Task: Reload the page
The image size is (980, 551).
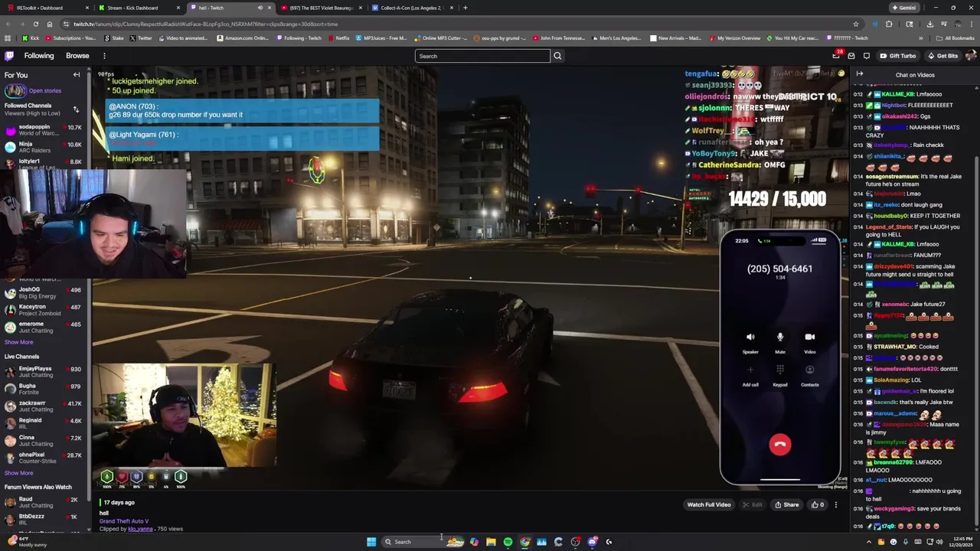Action: (x=35, y=24)
